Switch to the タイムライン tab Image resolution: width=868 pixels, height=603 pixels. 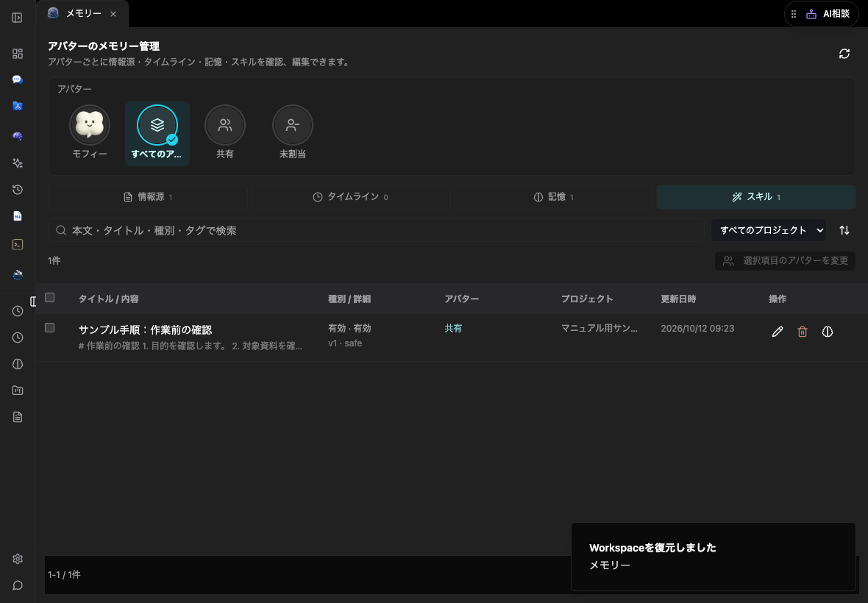[350, 197]
